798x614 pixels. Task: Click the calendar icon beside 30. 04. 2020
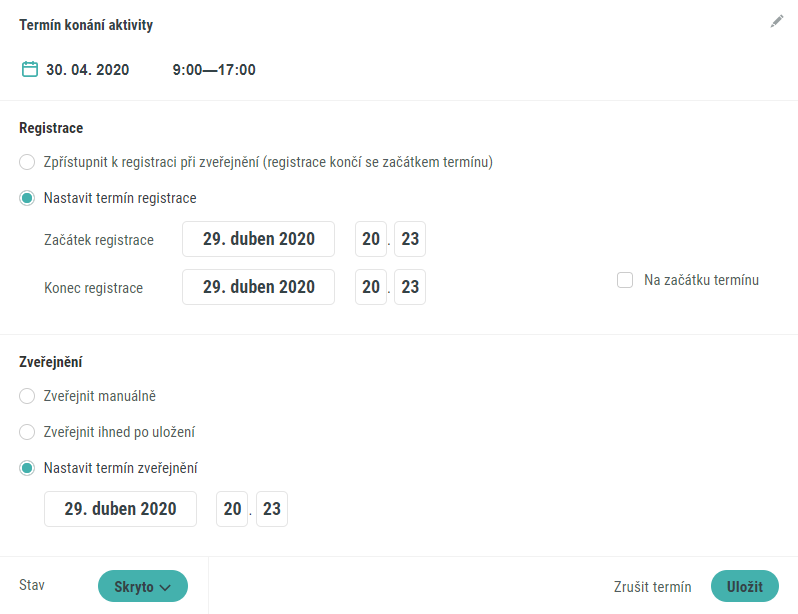30,69
